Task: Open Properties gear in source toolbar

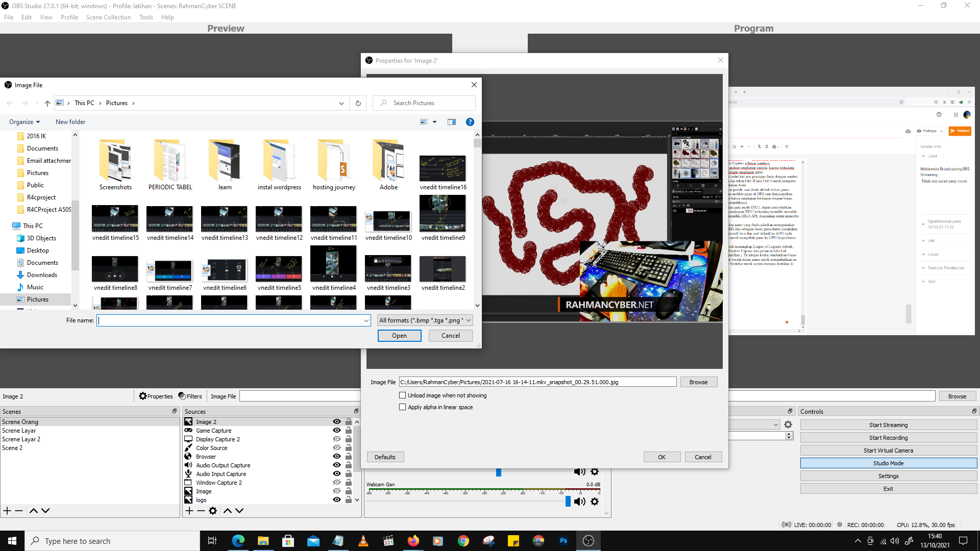Action: pos(143,396)
